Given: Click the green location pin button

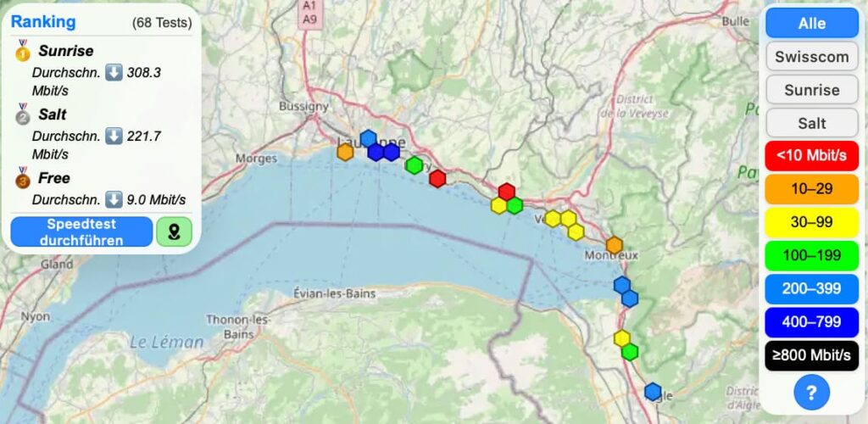Looking at the screenshot, I should [x=174, y=232].
